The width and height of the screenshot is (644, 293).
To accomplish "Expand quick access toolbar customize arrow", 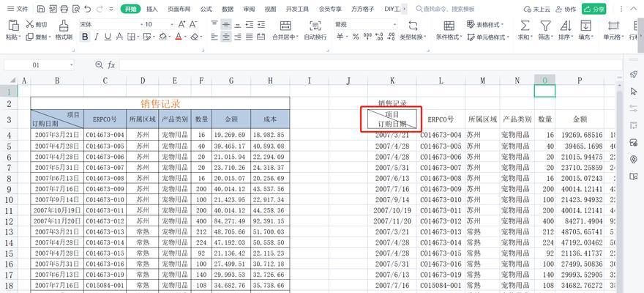I will tap(112, 9).
